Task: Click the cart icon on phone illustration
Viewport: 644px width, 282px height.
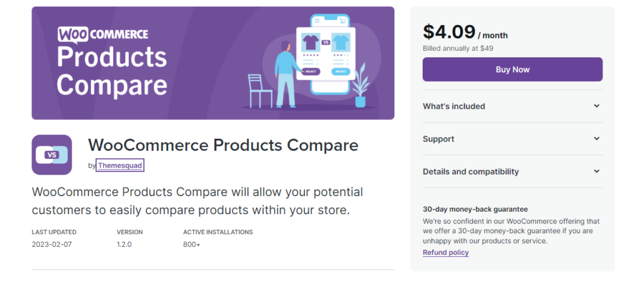Action: pyautogui.click(x=342, y=20)
